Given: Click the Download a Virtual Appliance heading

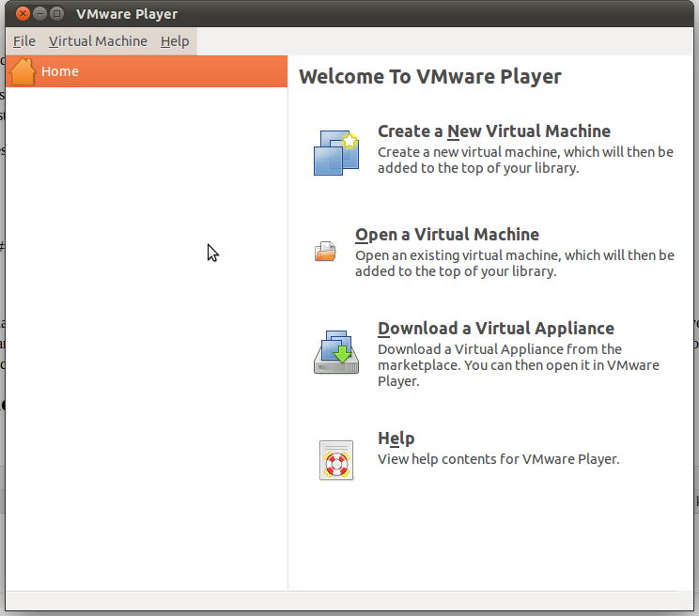Looking at the screenshot, I should click(496, 329).
